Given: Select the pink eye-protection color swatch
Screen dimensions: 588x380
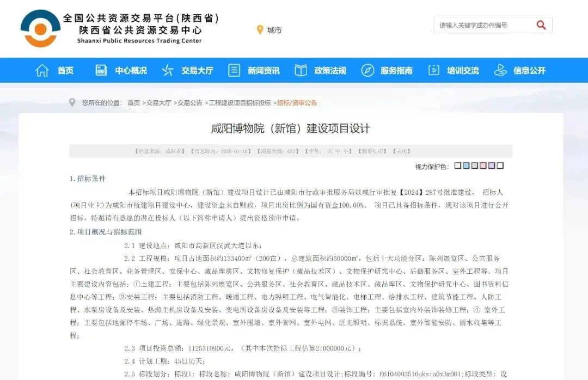Looking at the screenshot, I should pyautogui.click(x=483, y=166).
